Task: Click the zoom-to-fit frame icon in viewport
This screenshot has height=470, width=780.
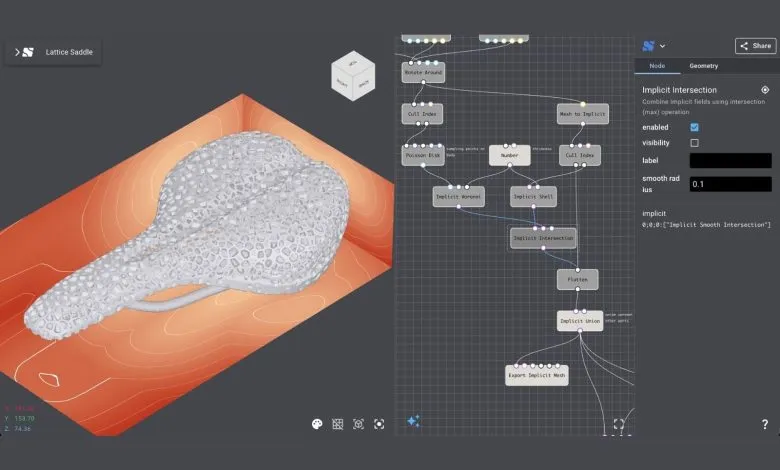Action: click(x=358, y=424)
